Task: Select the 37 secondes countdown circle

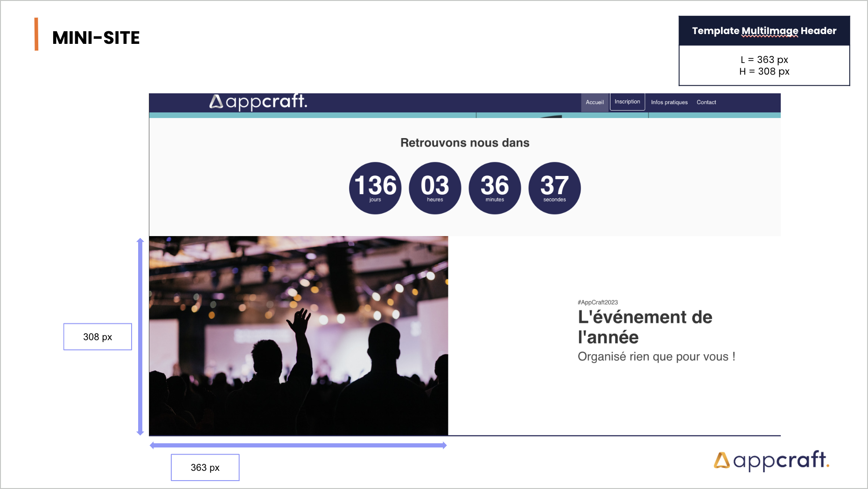Action: (x=554, y=188)
